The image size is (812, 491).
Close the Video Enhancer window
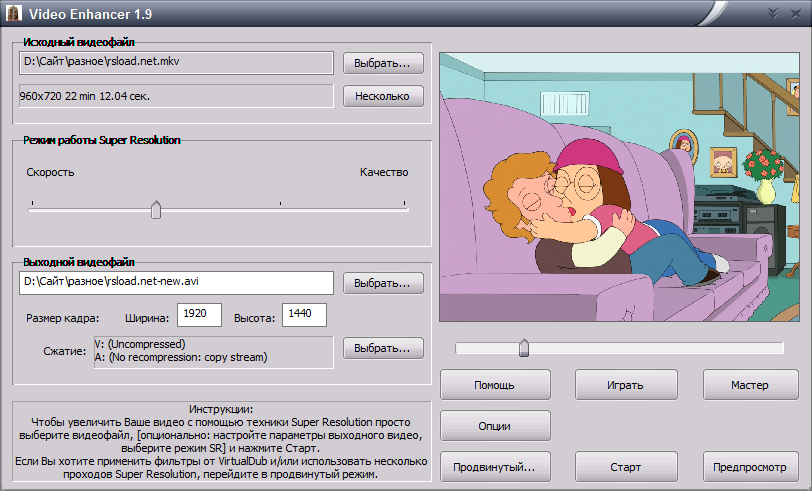[x=796, y=13]
